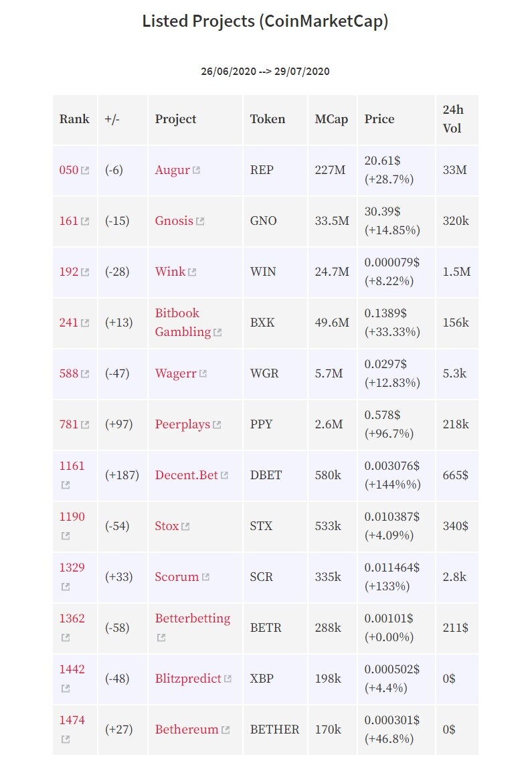The image size is (532, 767).
Task: Click the MCap column header
Action: (x=331, y=119)
